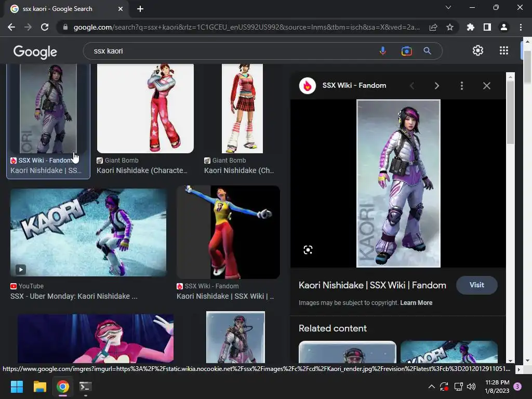Open Google quick settings gear

tap(478, 50)
